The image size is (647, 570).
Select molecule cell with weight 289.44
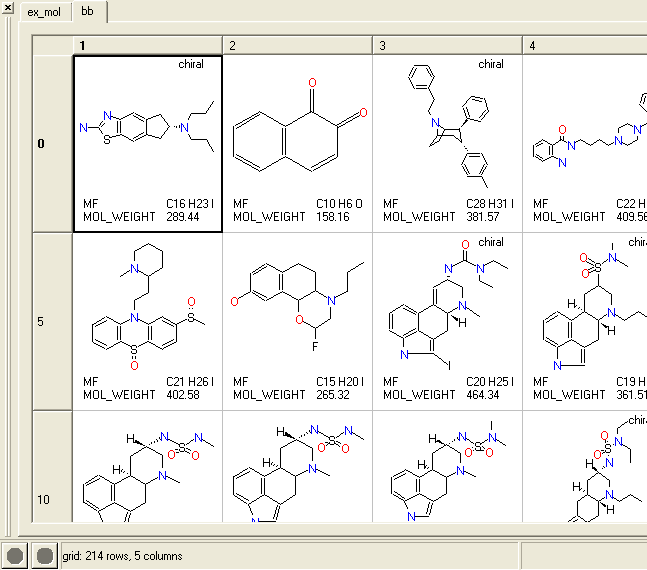click(148, 143)
